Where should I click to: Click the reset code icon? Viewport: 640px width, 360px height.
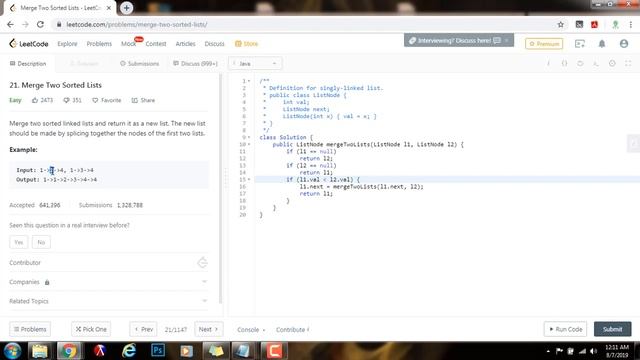580,63
